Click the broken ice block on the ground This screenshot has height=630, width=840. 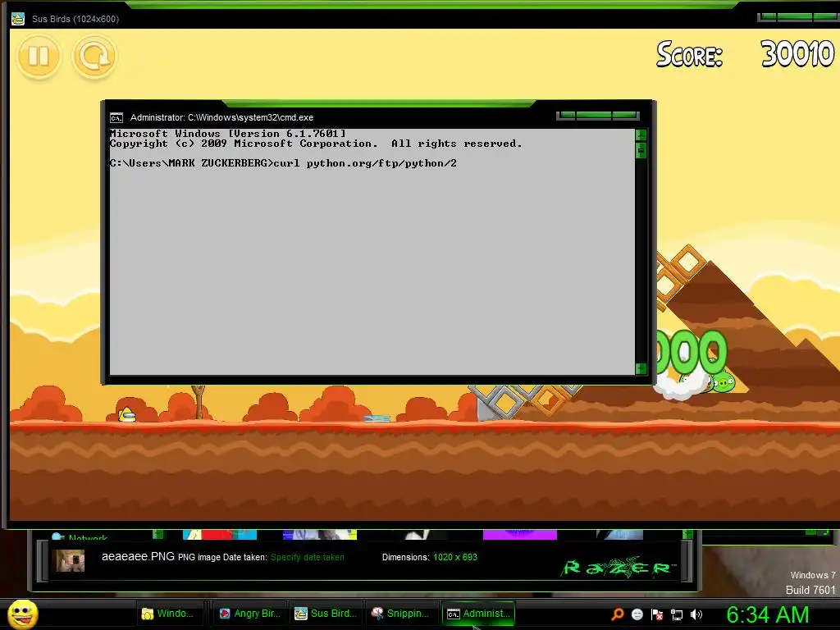click(377, 418)
